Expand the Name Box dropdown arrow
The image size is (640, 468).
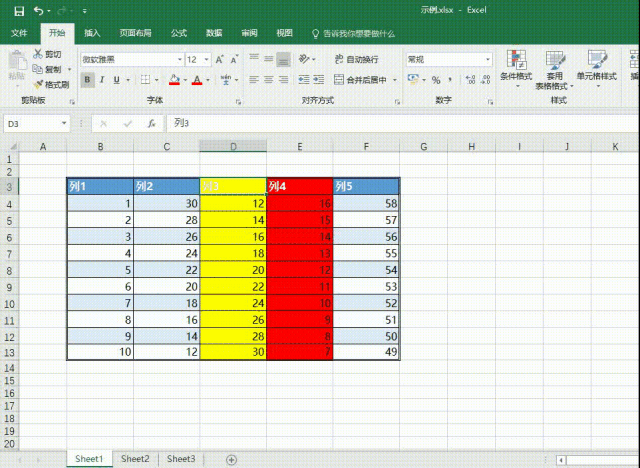click(x=65, y=123)
